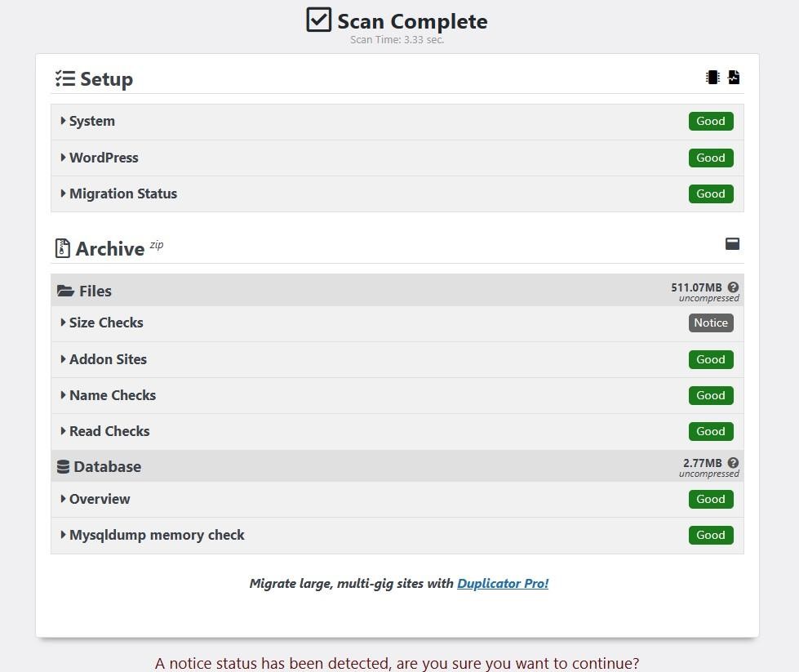Click the archive window icon right of Archive
799x672 pixels.
click(732, 243)
